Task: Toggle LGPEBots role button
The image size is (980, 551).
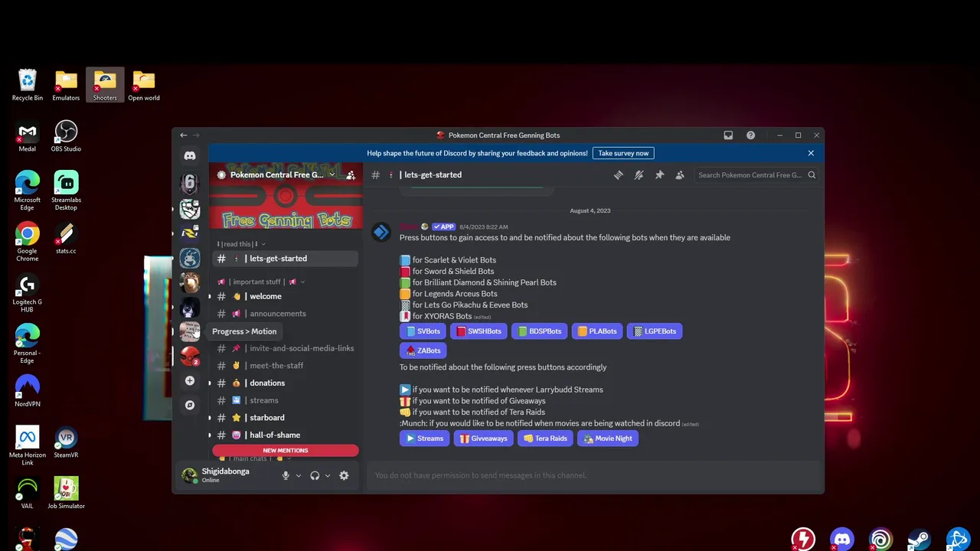Action: pyautogui.click(x=655, y=331)
